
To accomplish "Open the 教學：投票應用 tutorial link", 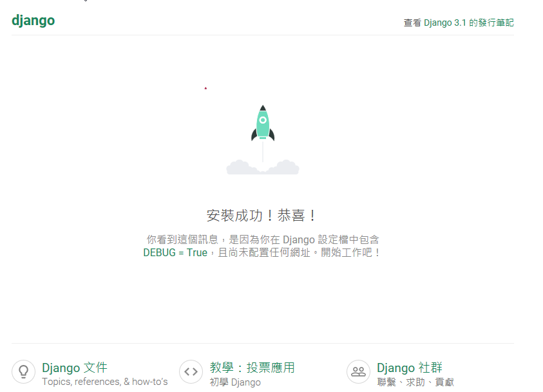I will pyautogui.click(x=252, y=368).
